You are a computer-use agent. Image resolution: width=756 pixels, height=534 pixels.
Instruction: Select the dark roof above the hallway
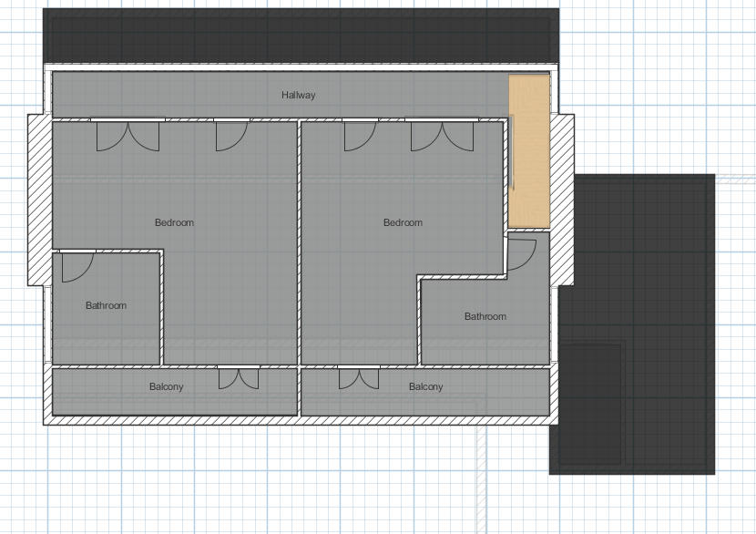click(301, 36)
